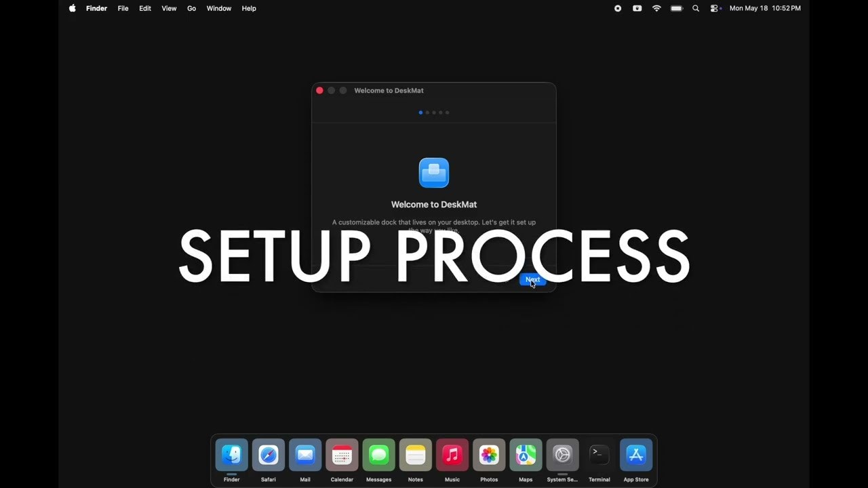
Task: Open the Edit menu
Action: pyautogui.click(x=145, y=8)
